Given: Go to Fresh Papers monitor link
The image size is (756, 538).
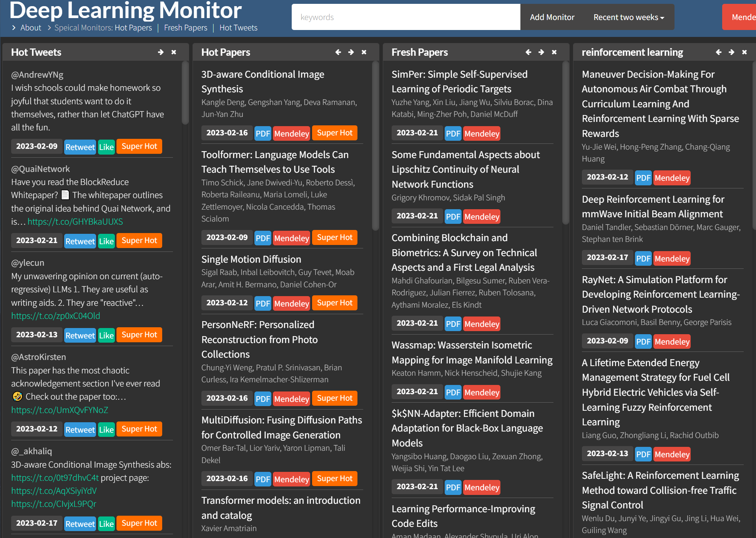Looking at the screenshot, I should pyautogui.click(x=186, y=28).
